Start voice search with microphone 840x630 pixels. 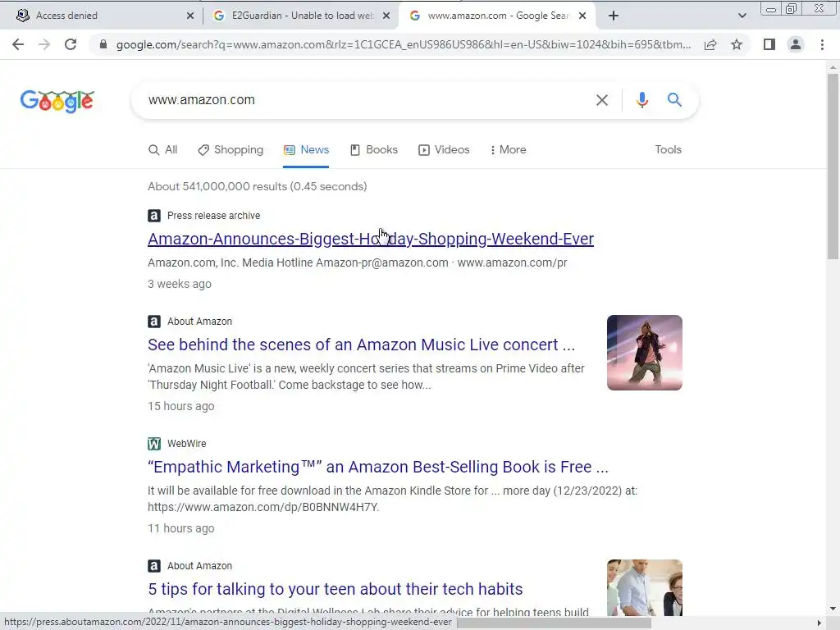tap(641, 100)
